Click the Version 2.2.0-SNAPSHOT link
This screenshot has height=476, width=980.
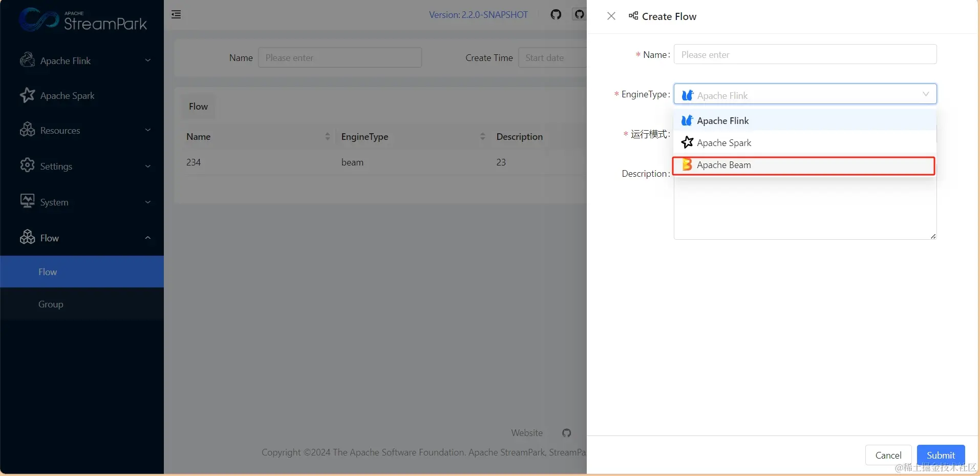[478, 15]
